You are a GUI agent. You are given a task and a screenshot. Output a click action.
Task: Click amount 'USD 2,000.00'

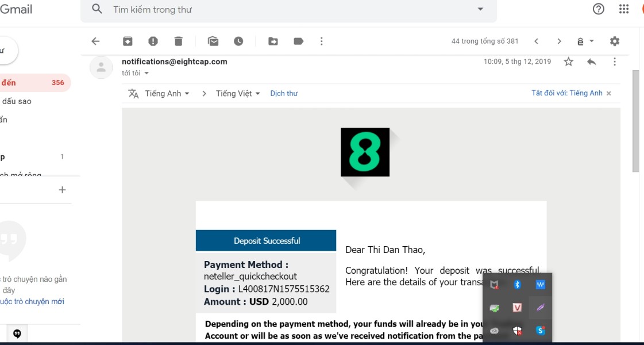click(x=279, y=301)
